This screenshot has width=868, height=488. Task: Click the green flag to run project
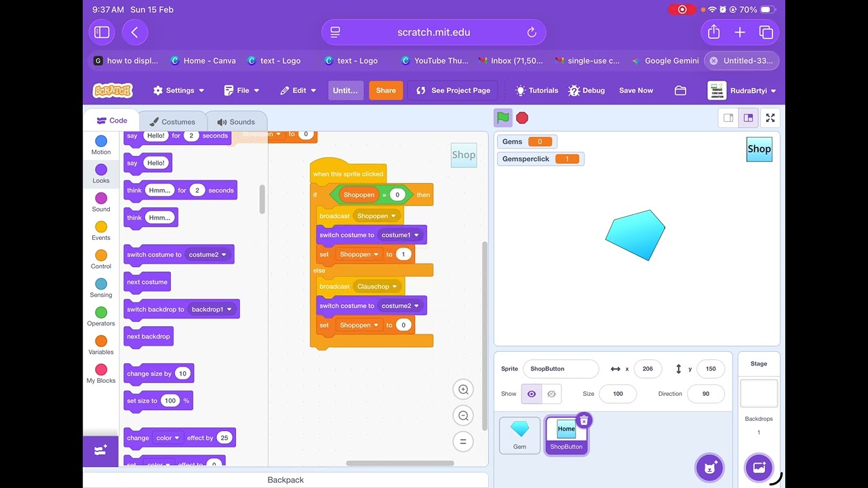502,118
